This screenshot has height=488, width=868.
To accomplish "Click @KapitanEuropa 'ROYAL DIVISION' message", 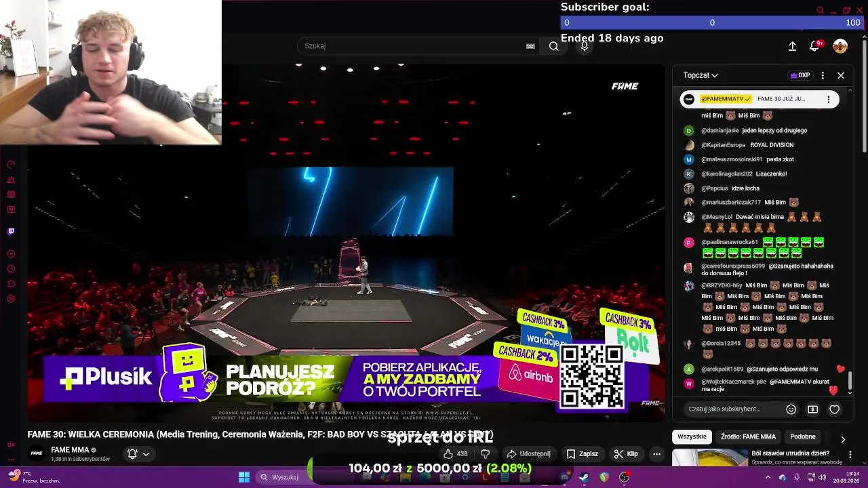I will [747, 145].
